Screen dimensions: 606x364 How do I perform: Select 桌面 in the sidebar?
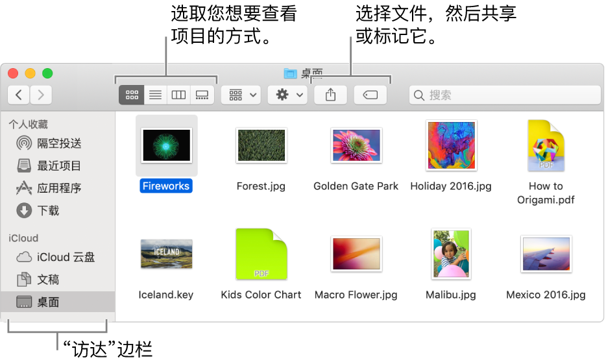pyautogui.click(x=58, y=302)
